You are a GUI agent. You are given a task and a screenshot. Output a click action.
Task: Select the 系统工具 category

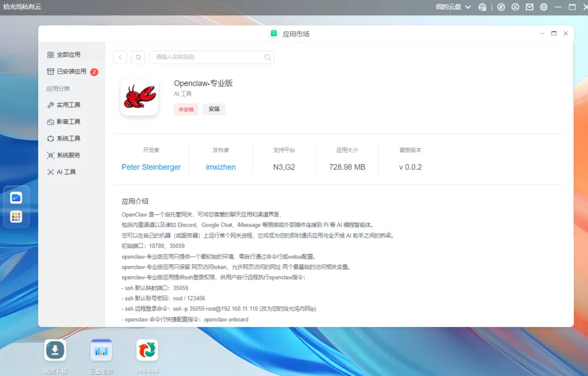pyautogui.click(x=64, y=138)
